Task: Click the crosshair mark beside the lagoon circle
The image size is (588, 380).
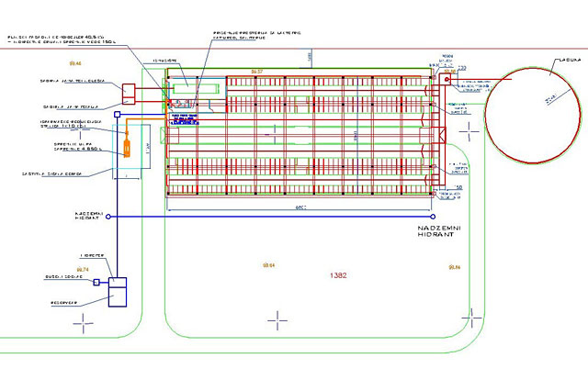Action: click(x=469, y=131)
